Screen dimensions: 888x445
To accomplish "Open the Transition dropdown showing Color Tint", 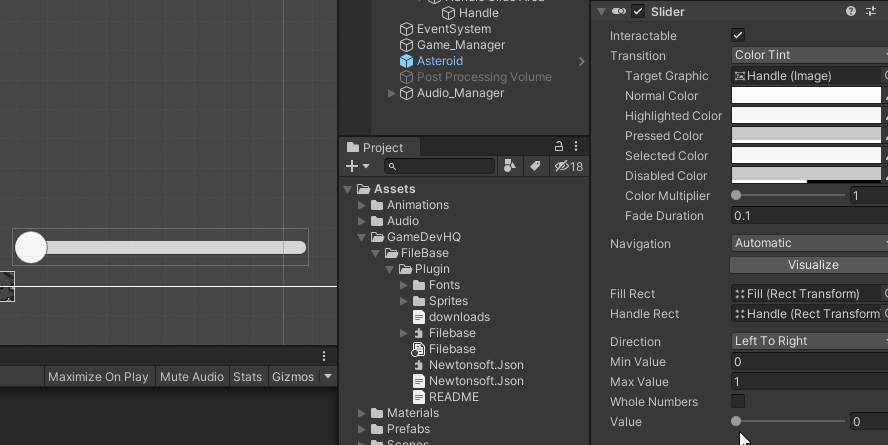I will (x=810, y=55).
